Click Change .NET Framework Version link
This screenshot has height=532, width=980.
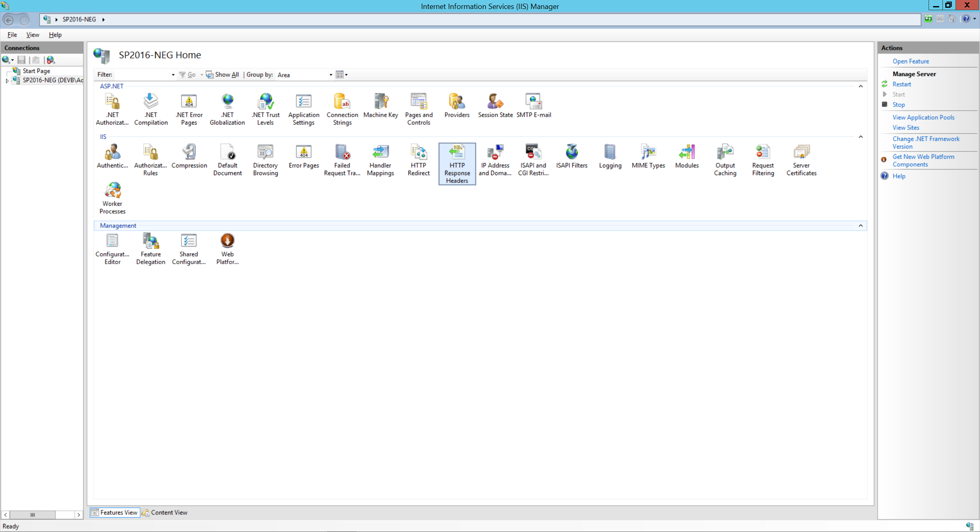point(926,142)
